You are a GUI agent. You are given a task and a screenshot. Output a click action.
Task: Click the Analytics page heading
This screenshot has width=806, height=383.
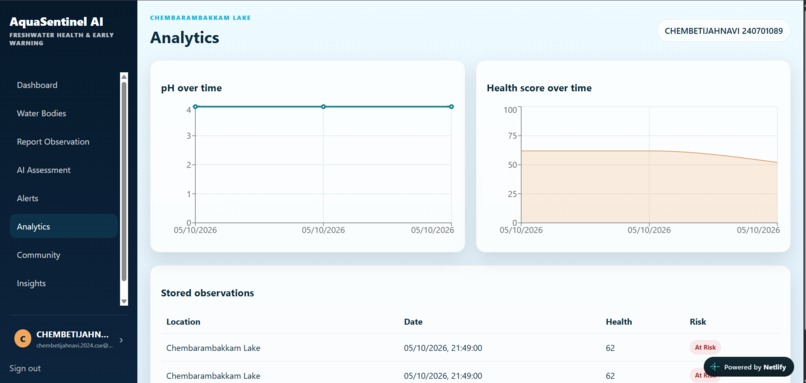click(185, 38)
